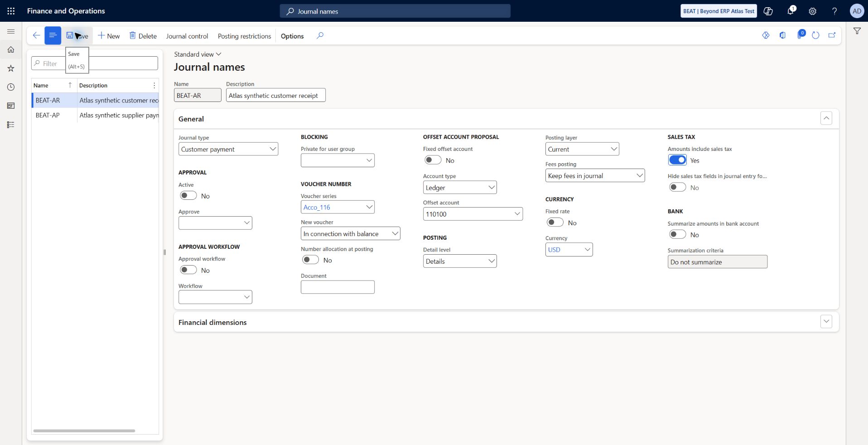Screen dimensions: 868x445
Task: Click the search icon in action pane
Action: coord(320,36)
